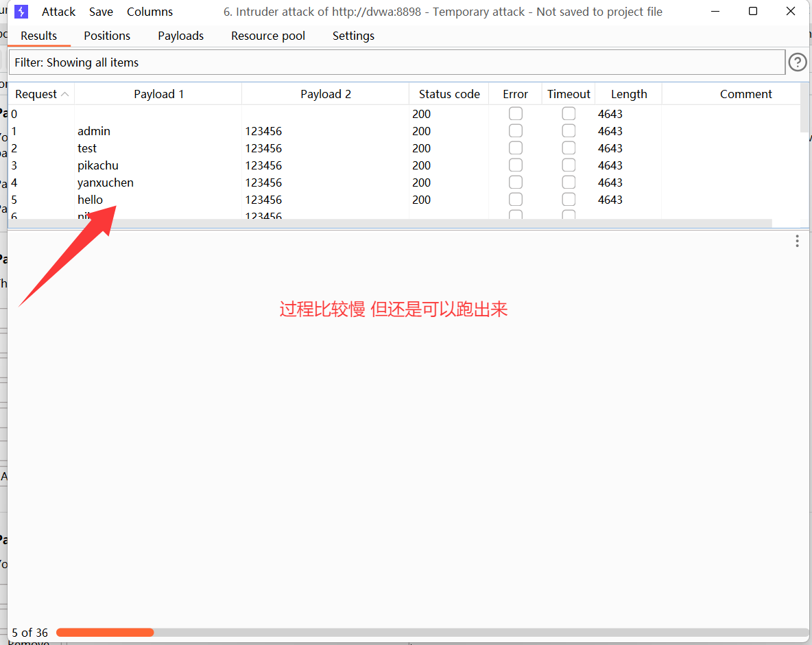Open the filter help question-mark icon
Screen dimensions: 812x645
(798, 62)
